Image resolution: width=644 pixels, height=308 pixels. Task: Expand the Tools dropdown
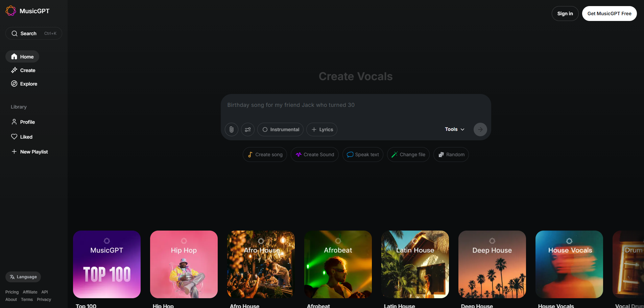click(454, 129)
